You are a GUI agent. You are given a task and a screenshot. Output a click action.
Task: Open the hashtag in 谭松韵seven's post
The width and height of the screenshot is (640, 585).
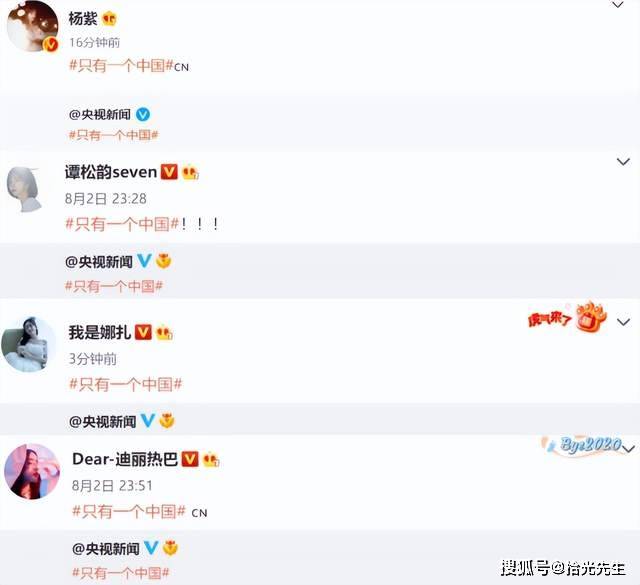122,224
